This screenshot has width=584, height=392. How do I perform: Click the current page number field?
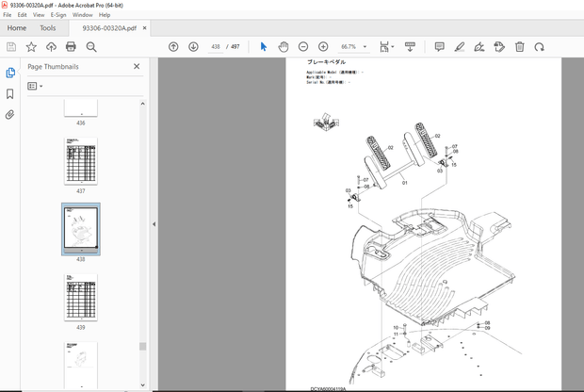tap(216, 46)
